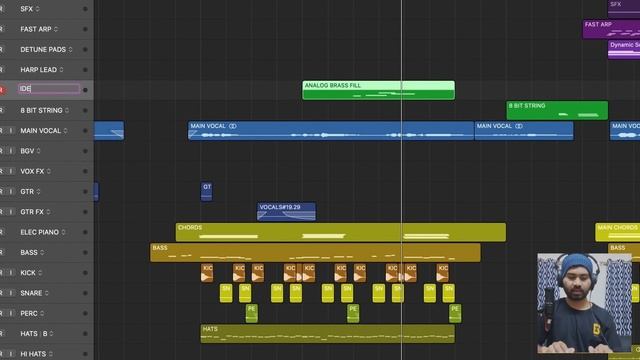Toggle input monitoring on GTR track
Screen dimensions: 640x360
[x=11, y=191]
